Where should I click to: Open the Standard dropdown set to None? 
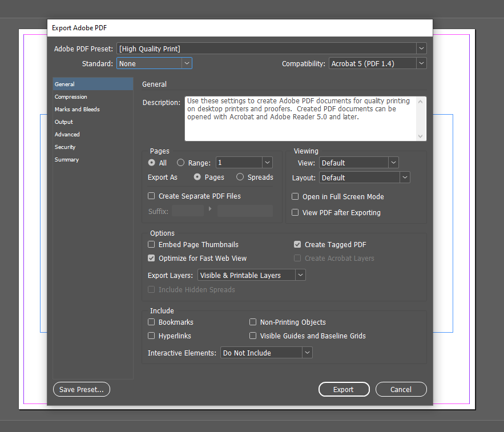pyautogui.click(x=154, y=63)
